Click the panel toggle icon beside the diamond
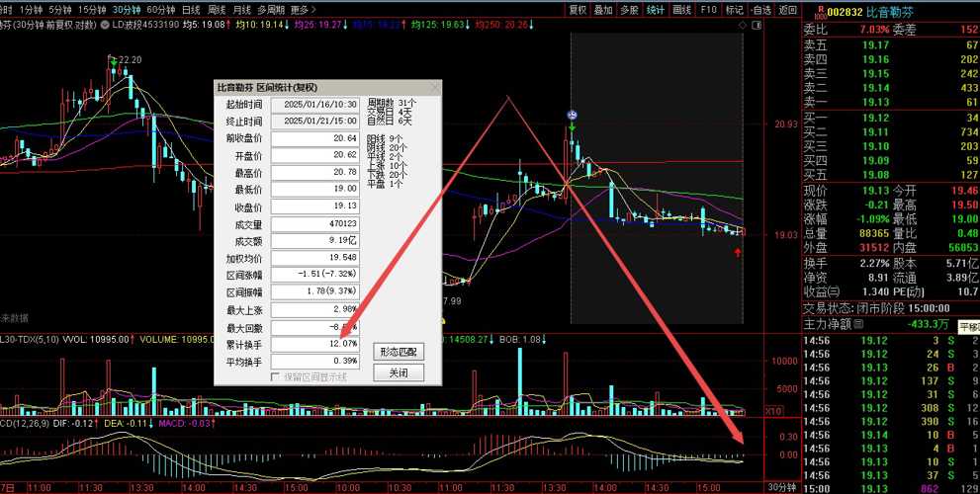Viewport: 980px width, 494px height. tap(757, 26)
